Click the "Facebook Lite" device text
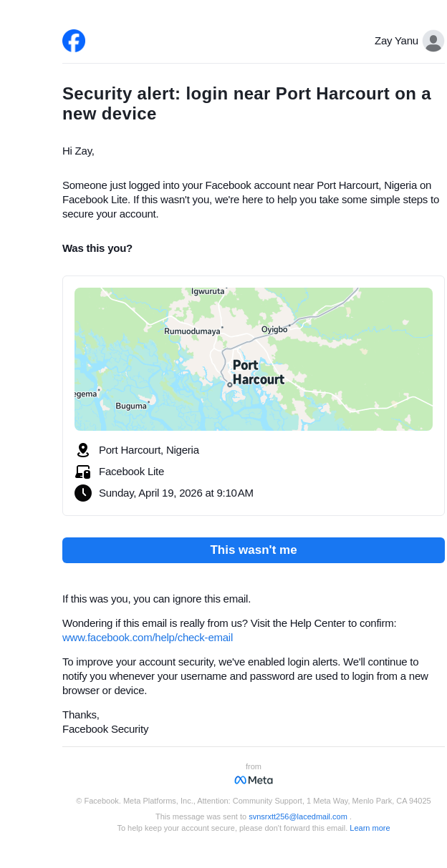The image size is (447, 868). click(x=132, y=472)
